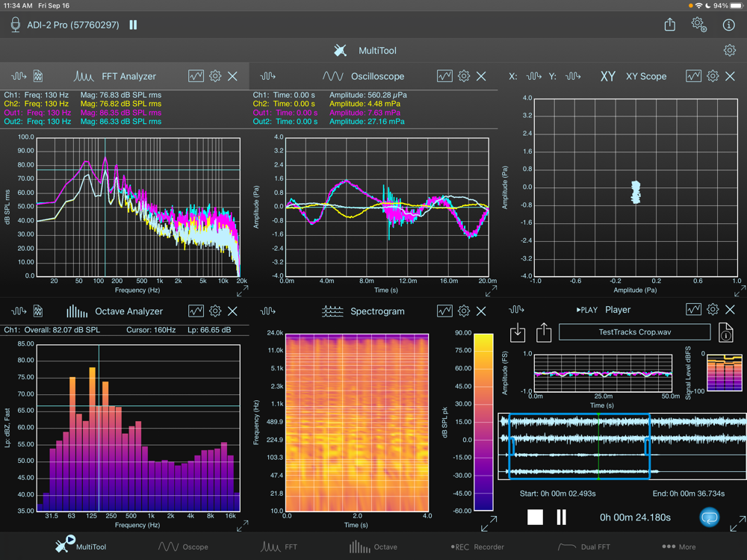Pause the Player track
The width and height of the screenshot is (747, 560).
point(561,517)
